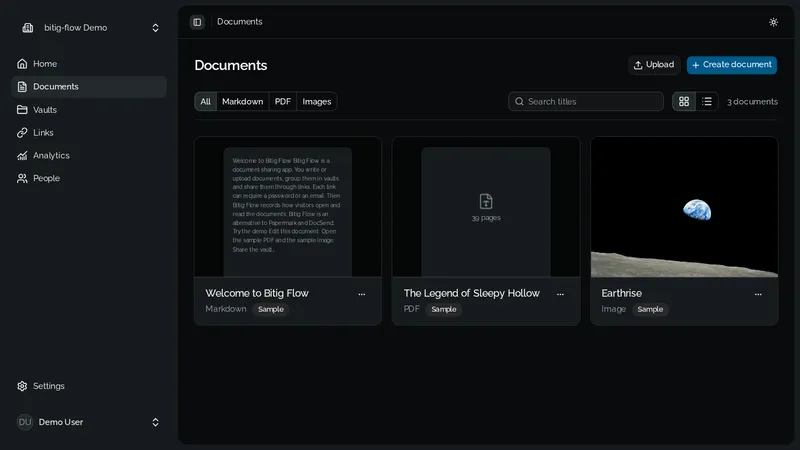Open more options for Earthrise
Viewport: 800px width, 450px height.
coord(758,294)
